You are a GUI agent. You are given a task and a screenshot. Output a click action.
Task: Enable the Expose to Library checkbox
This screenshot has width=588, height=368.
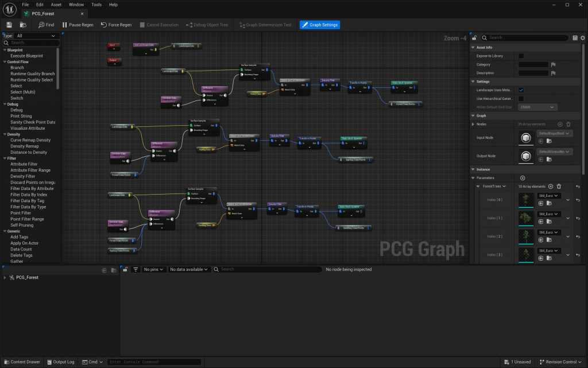[521, 56]
